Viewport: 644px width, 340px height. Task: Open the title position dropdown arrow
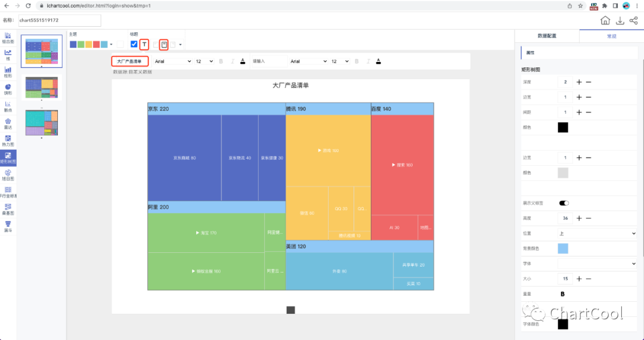(x=180, y=44)
